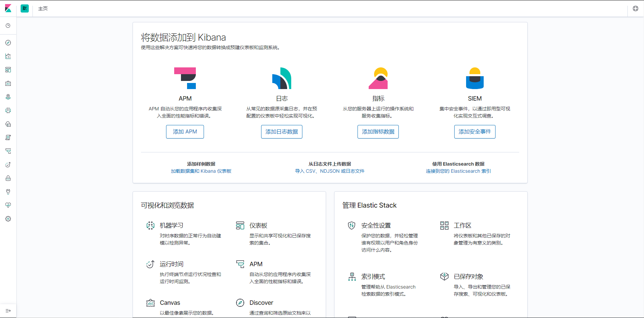Click the Discover card compass icon
Viewport: 644px width, 318px height.
[x=240, y=303]
